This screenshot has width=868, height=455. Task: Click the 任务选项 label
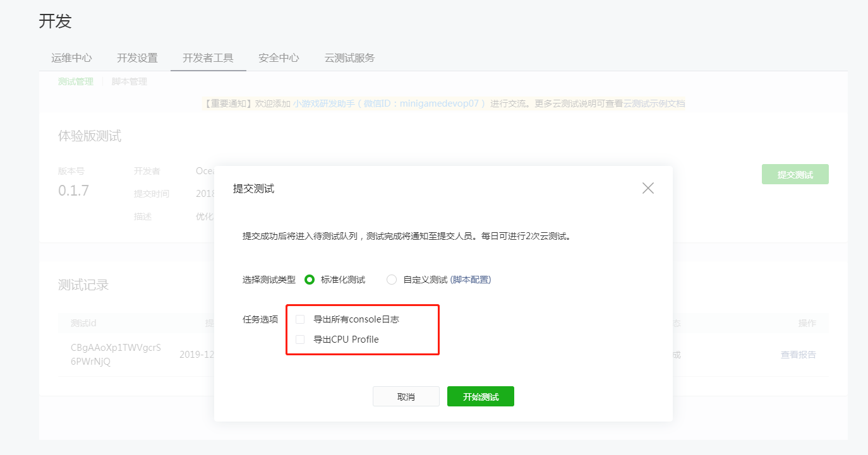260,319
